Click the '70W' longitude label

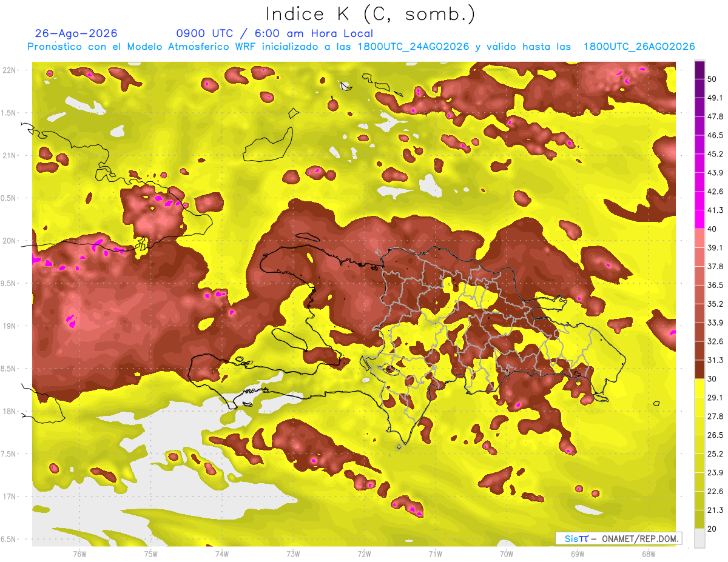click(507, 554)
